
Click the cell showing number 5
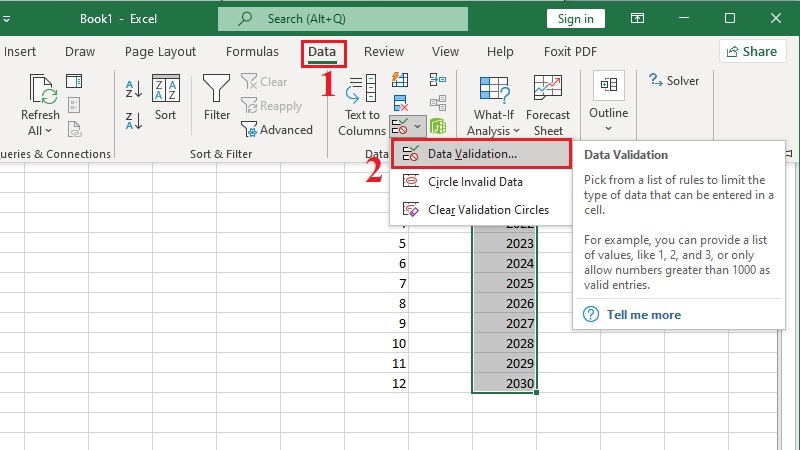[x=377, y=243]
